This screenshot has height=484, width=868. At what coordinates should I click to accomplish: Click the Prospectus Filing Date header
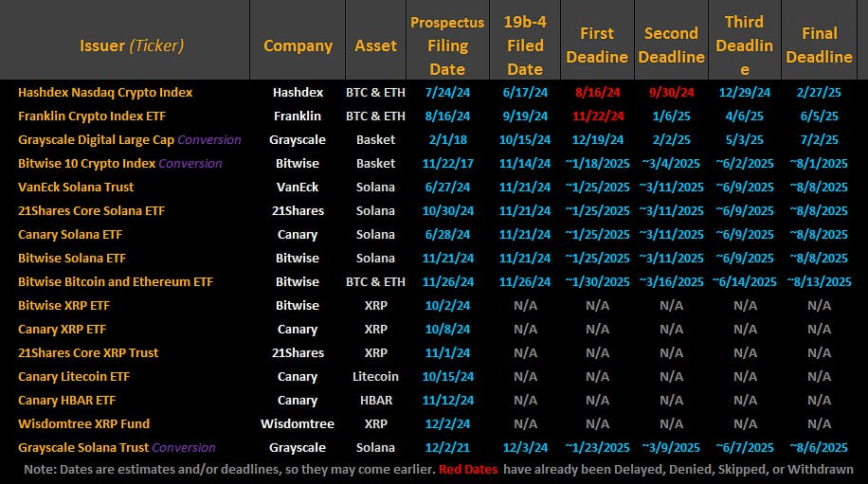(x=447, y=45)
